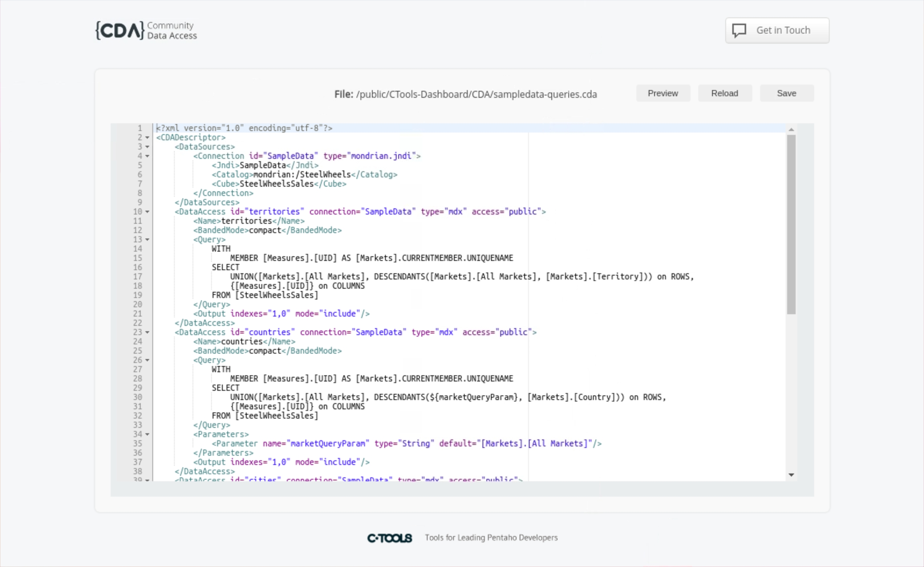This screenshot has height=567, width=924.
Task: Click the speech bubble chat icon
Action: point(739,30)
